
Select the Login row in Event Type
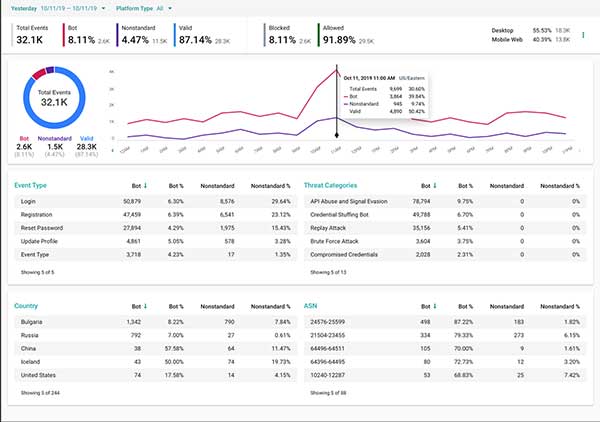pyautogui.click(x=150, y=200)
